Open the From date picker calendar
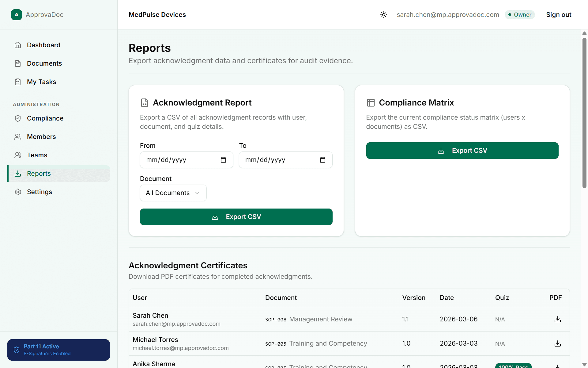 click(224, 160)
